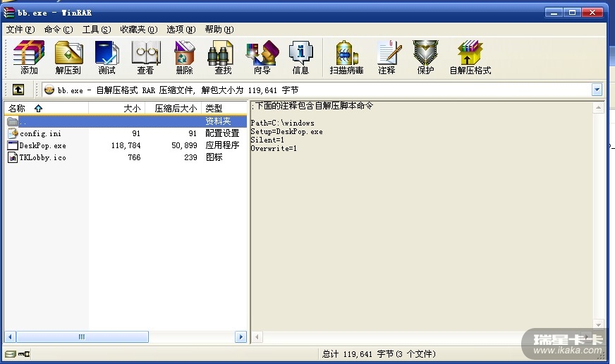Click comment pane scrollbar down arrow
This screenshot has width=615, height=364.
coord(598,324)
